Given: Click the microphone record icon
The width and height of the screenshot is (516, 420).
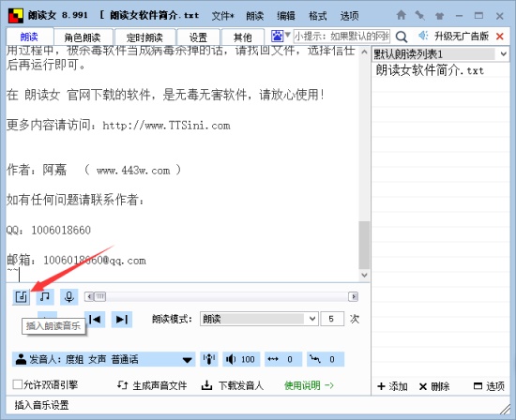Looking at the screenshot, I should (x=68, y=297).
